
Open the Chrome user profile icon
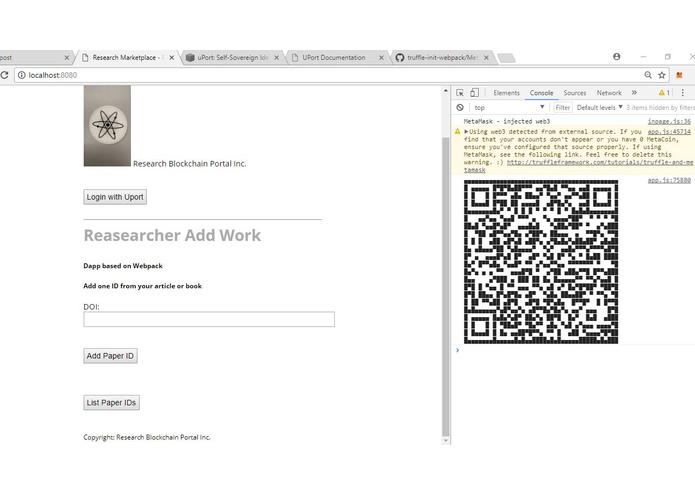617,57
